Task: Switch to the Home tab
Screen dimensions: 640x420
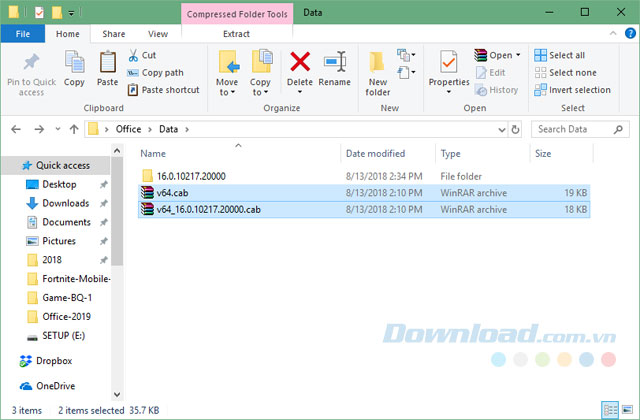Action: point(68,34)
